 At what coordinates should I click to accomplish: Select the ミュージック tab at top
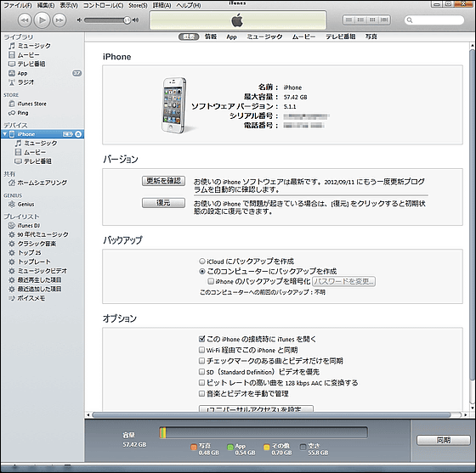click(264, 37)
